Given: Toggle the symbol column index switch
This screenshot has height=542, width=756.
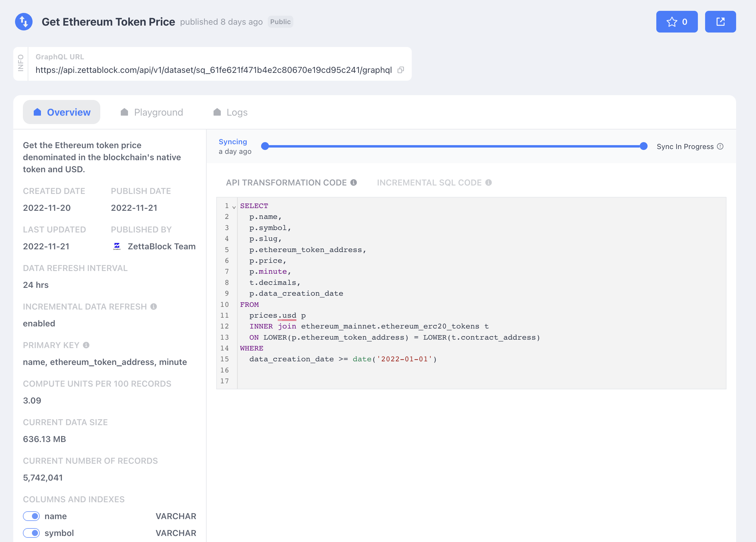Looking at the screenshot, I should point(31,533).
